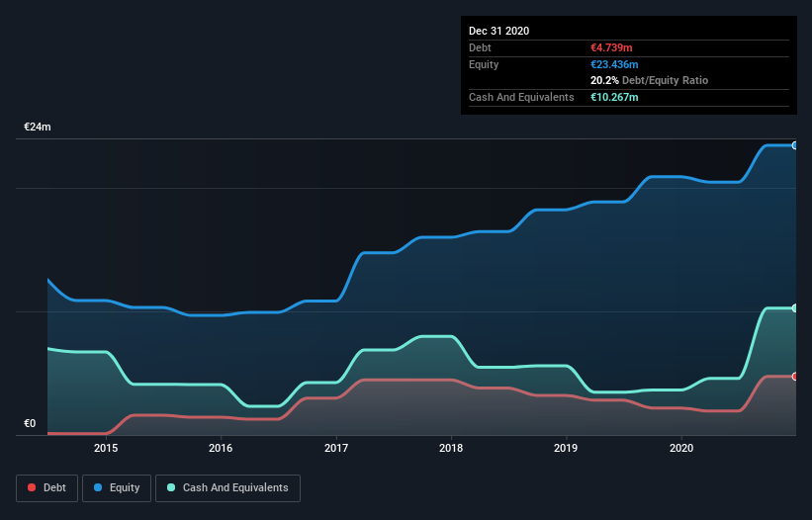The width and height of the screenshot is (812, 520).
Task: Select the Cash endpoint marker at Dec 2020
Action: pos(795,307)
